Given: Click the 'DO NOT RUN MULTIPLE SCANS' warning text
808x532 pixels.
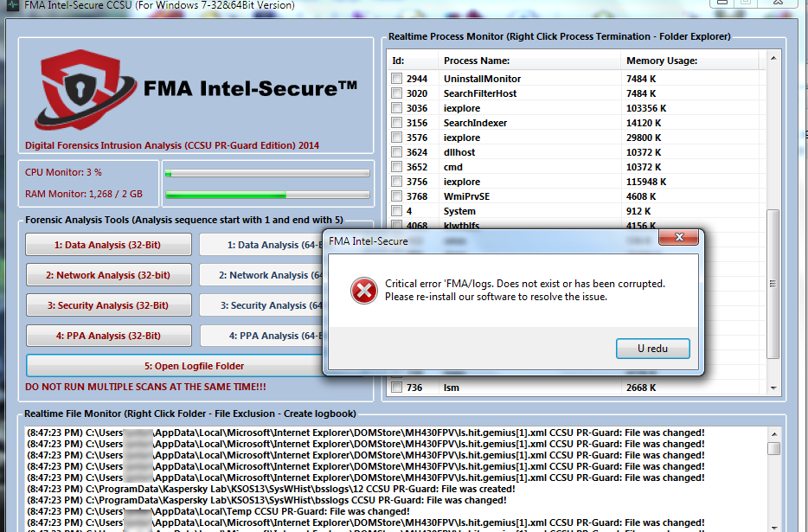Looking at the screenshot, I should click(x=146, y=387).
